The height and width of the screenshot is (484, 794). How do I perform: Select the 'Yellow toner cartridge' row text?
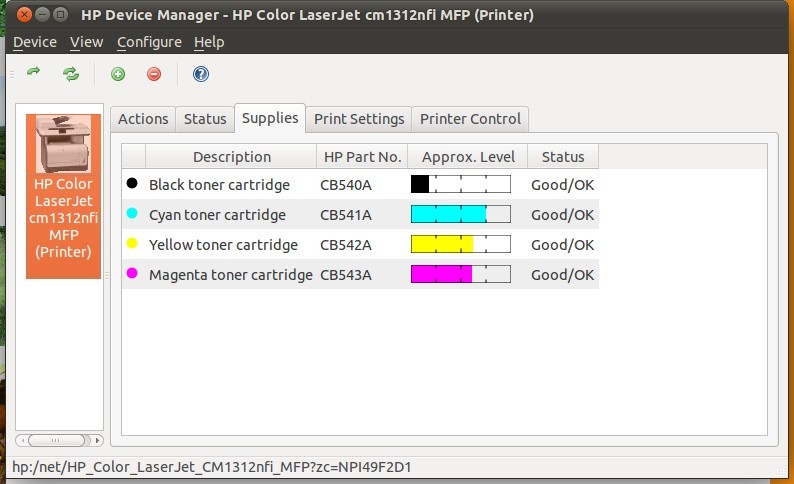coord(223,245)
